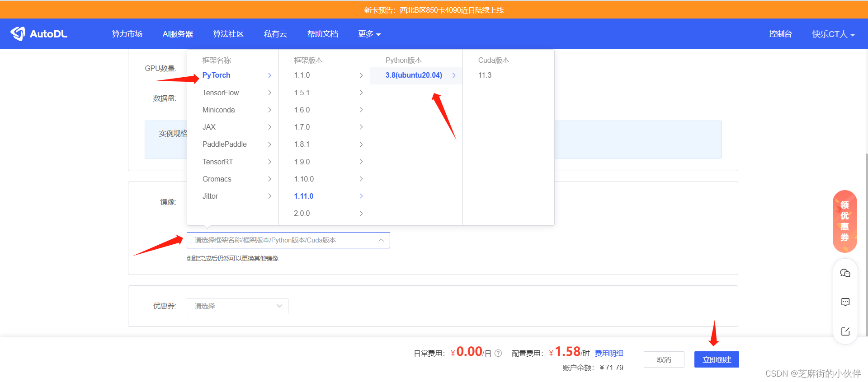Select the Miniconda framework

233,110
